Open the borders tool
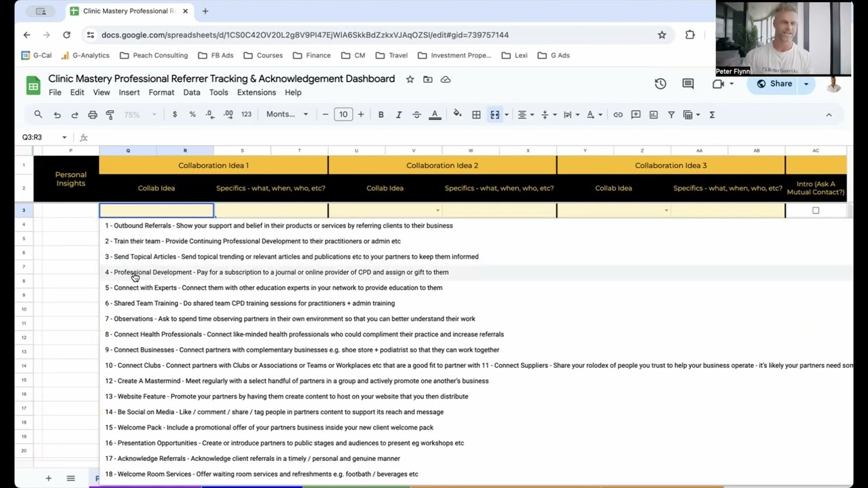Image resolution: width=868 pixels, height=488 pixels. (477, 115)
